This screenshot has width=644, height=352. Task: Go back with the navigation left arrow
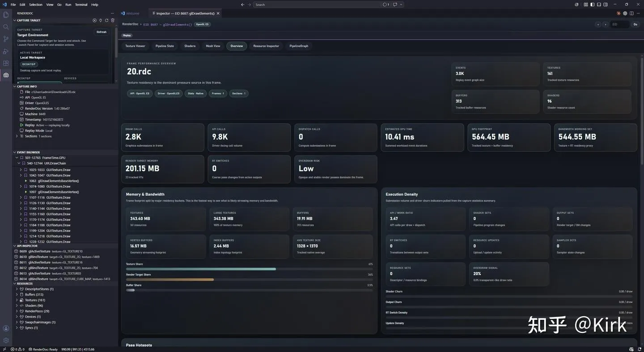(x=243, y=4)
